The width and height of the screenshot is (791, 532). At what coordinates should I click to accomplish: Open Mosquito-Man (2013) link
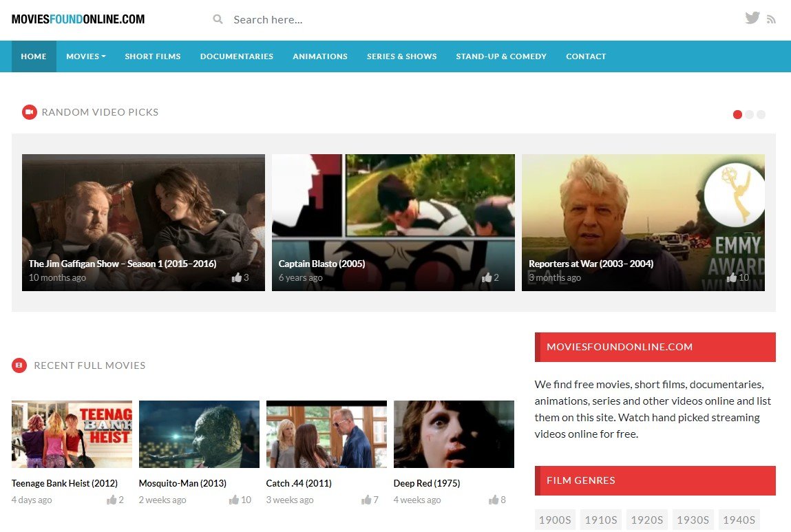[x=182, y=483]
